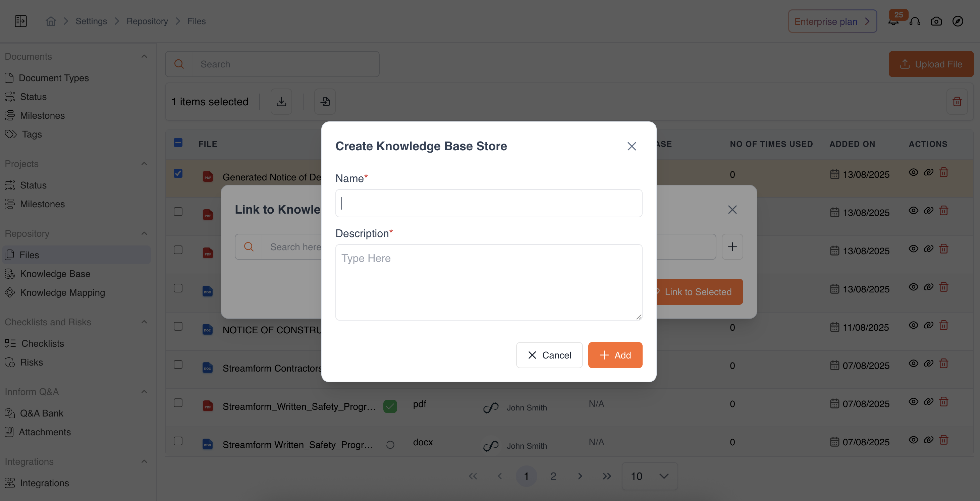The height and width of the screenshot is (501, 980).
Task: Click the compass explore icon
Action: (958, 21)
